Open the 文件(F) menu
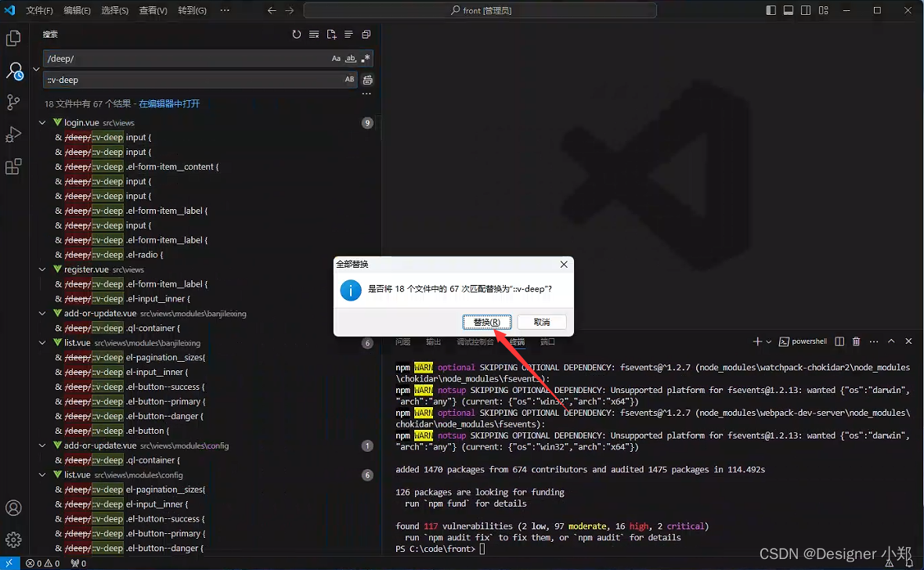The image size is (924, 570). pos(39,11)
